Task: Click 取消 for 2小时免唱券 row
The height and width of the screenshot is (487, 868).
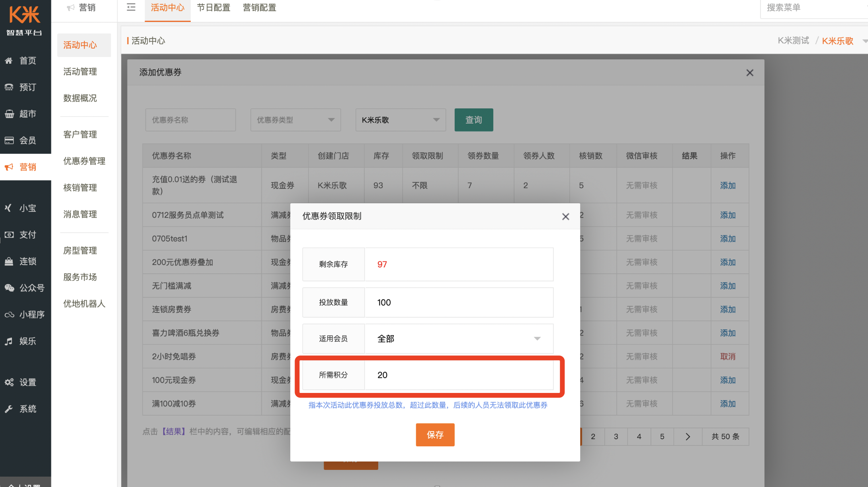Action: coord(728,357)
